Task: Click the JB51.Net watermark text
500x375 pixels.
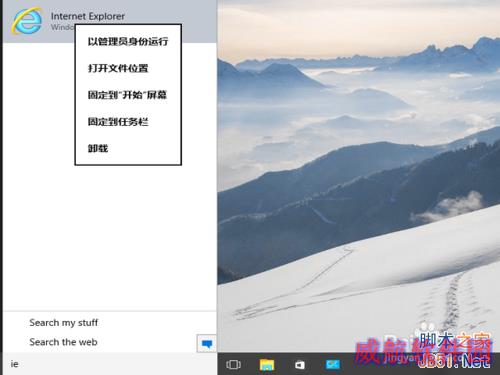Action: point(454,361)
